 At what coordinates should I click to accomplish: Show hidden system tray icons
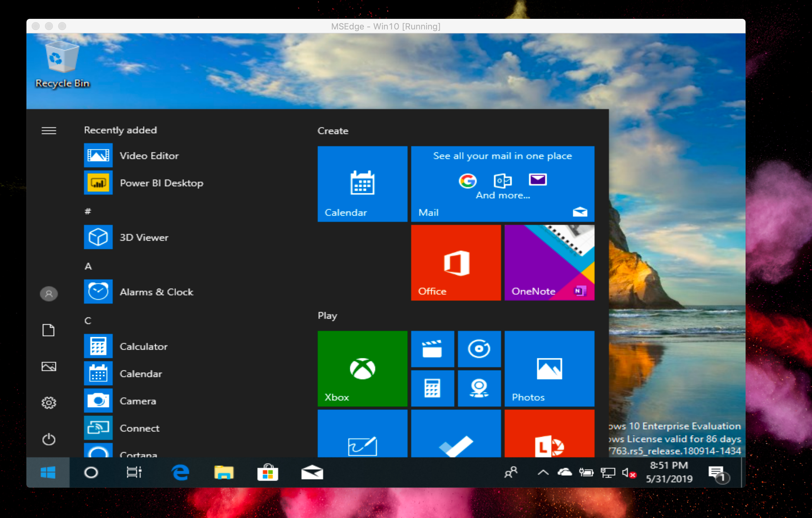[543, 473]
